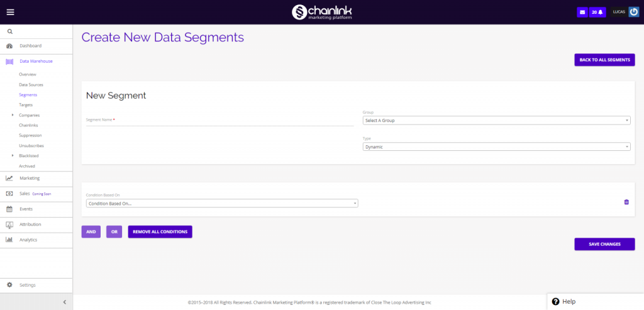The image size is (644, 310).
Task: Open the Blacklisted submenu item
Action: [29, 156]
